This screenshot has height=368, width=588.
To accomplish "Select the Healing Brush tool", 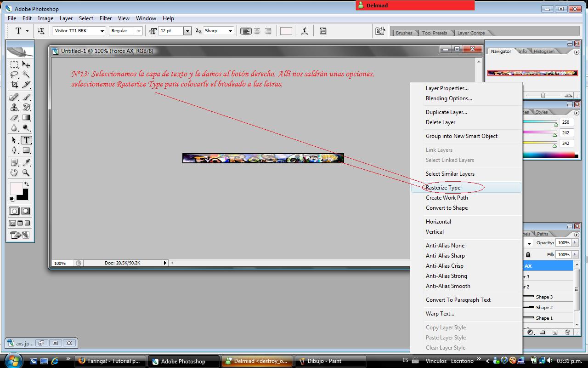I will pos(14,97).
